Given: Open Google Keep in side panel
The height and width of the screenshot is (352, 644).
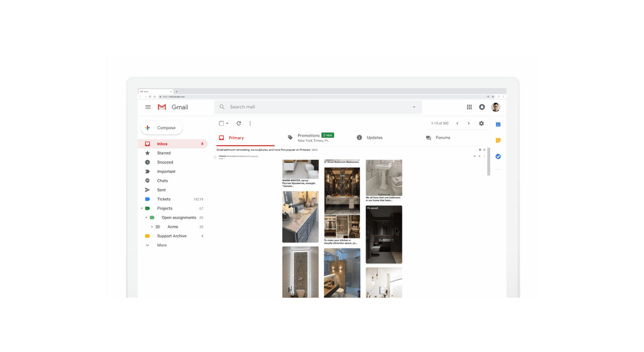Looking at the screenshot, I should 498,140.
